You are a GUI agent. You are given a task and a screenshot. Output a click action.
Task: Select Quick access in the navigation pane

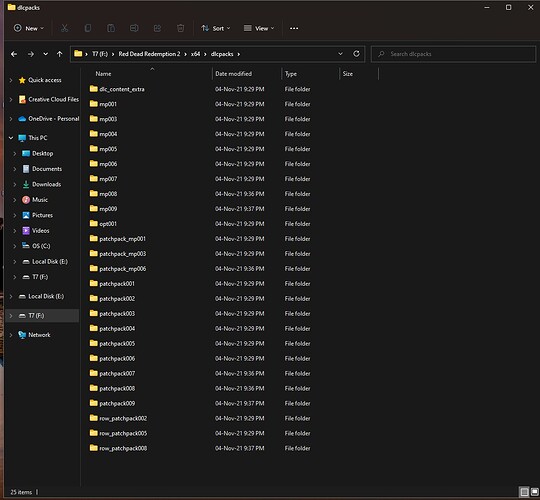click(44, 80)
